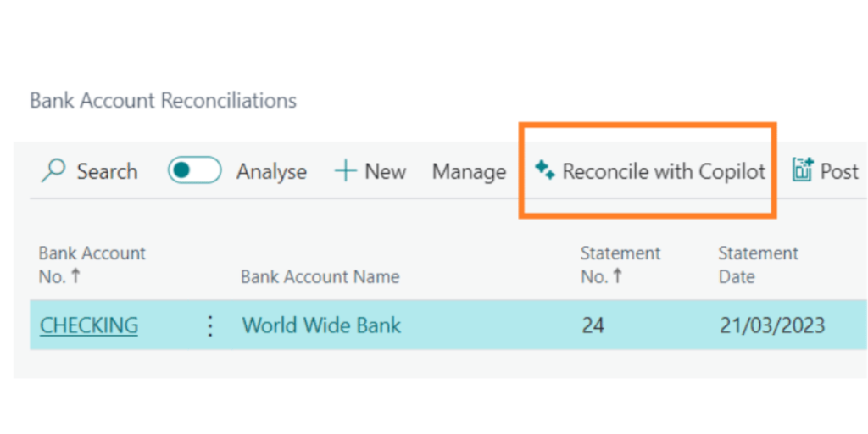Viewport: 868px width, 434px height.
Task: Click the sort arrow on Statement No.
Action: tap(616, 277)
